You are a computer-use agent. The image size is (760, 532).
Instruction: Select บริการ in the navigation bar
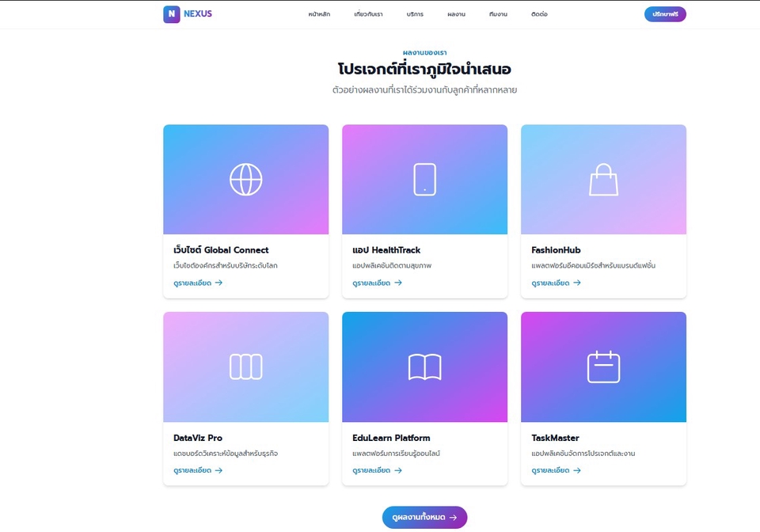(x=415, y=14)
